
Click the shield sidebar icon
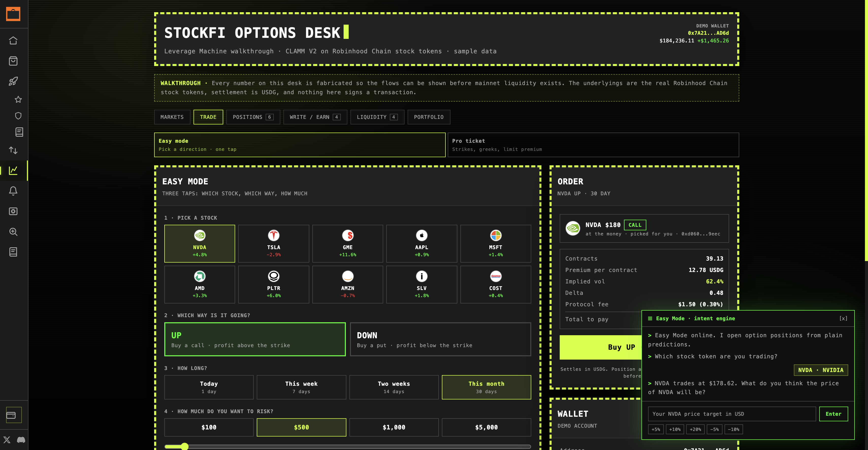click(x=18, y=116)
